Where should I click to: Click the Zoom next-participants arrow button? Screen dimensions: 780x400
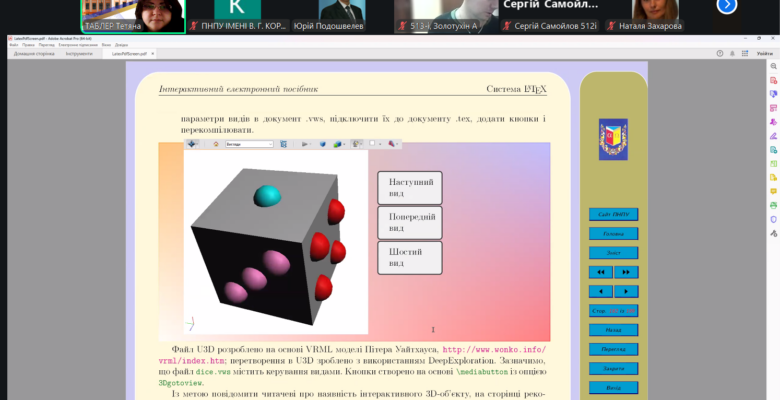726,6
